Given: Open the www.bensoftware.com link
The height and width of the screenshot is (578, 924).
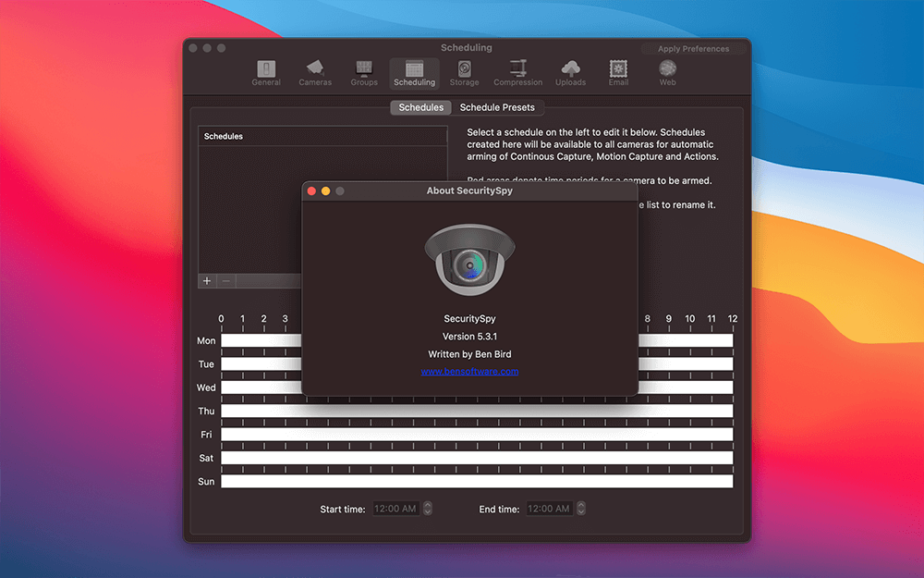Looking at the screenshot, I should pos(469,372).
